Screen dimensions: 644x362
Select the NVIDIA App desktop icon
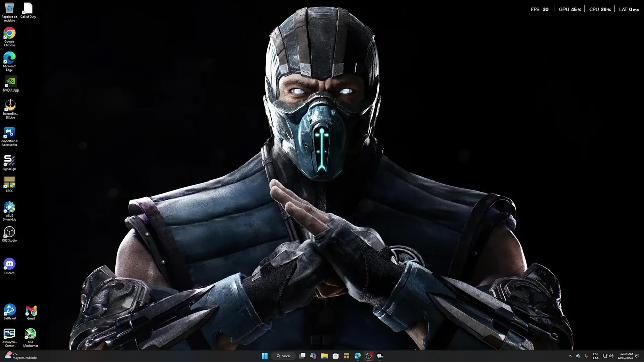(x=10, y=84)
